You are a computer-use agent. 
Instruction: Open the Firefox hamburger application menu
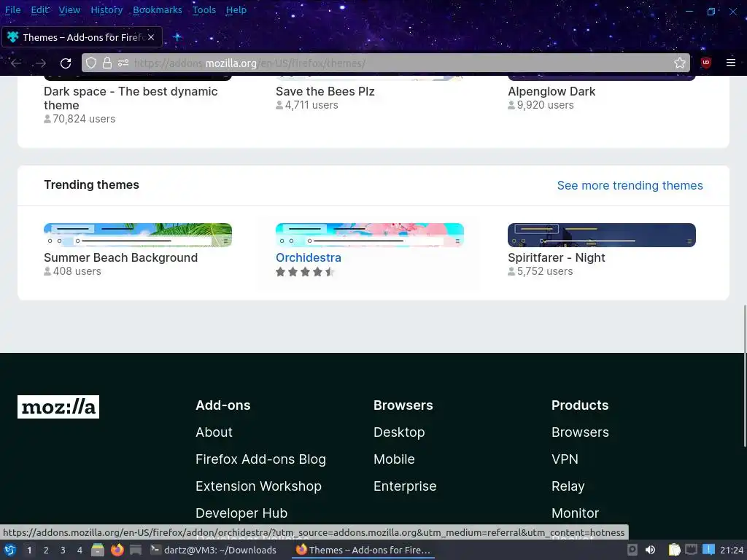pyautogui.click(x=731, y=63)
